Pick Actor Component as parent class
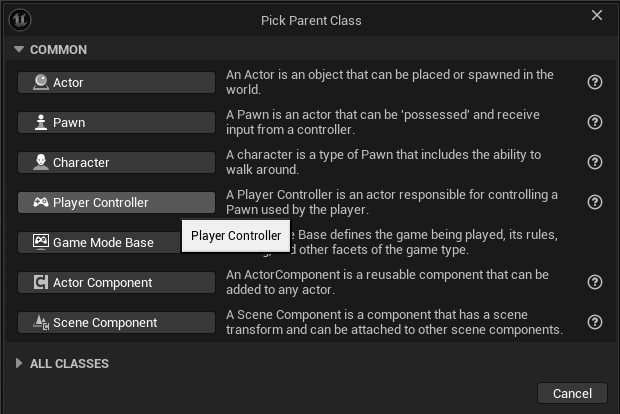The width and height of the screenshot is (620, 414). [x=116, y=282]
